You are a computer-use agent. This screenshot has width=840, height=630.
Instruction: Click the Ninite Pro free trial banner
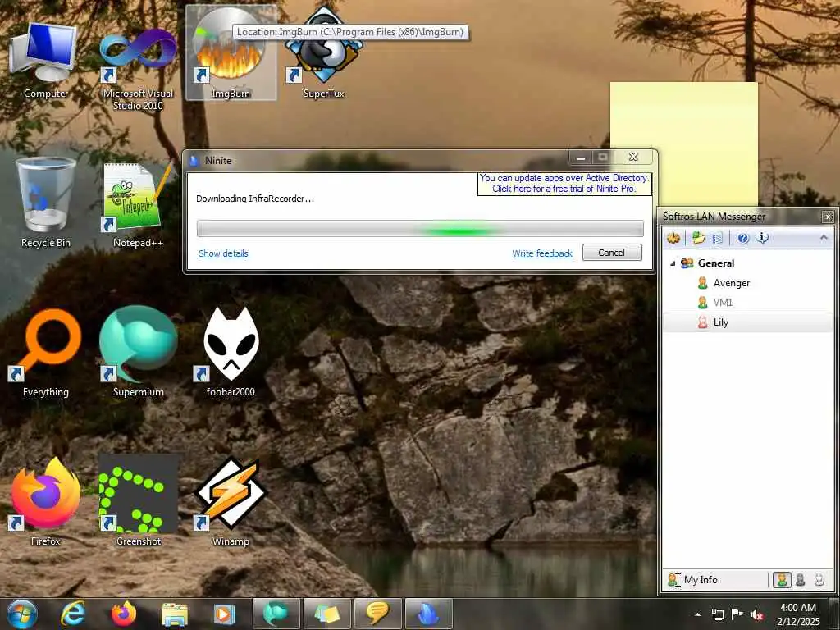click(x=564, y=183)
